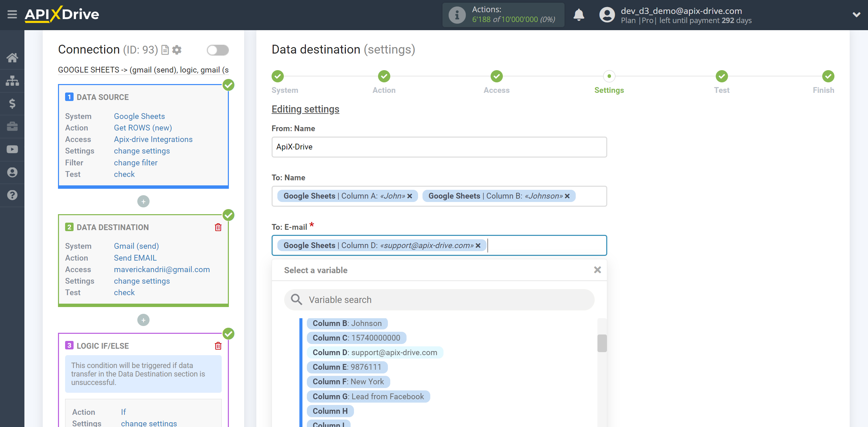Click the Editing settings heading
Screen dimensions: 868x427
(x=305, y=109)
